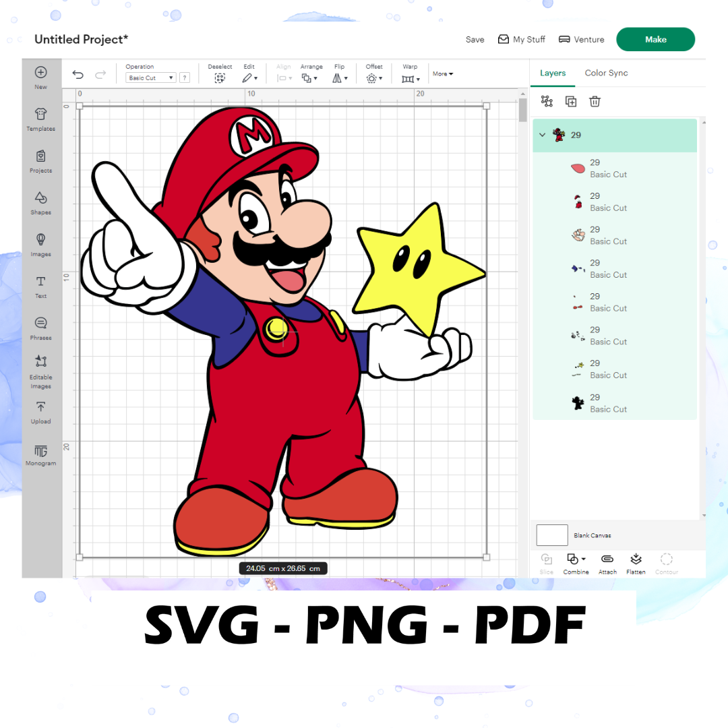Click the New project icon
This screenshot has height=728, width=728.
[x=41, y=72]
